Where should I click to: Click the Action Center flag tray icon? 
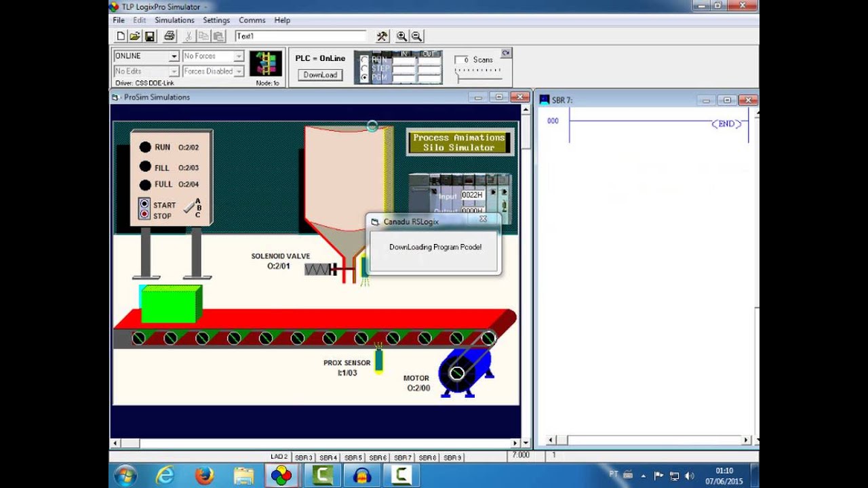click(x=658, y=476)
